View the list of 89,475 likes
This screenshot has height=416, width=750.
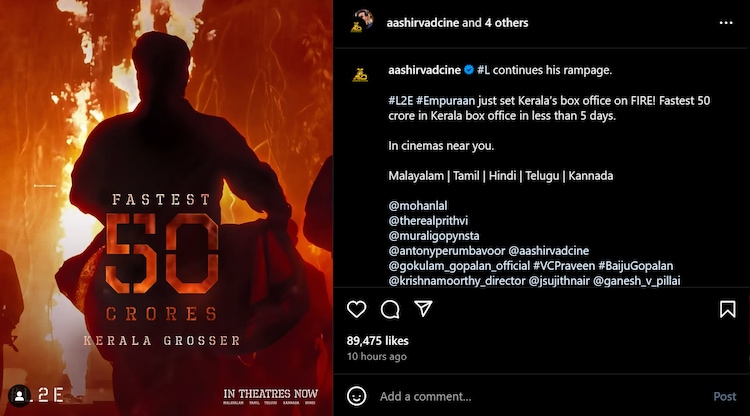pos(377,341)
